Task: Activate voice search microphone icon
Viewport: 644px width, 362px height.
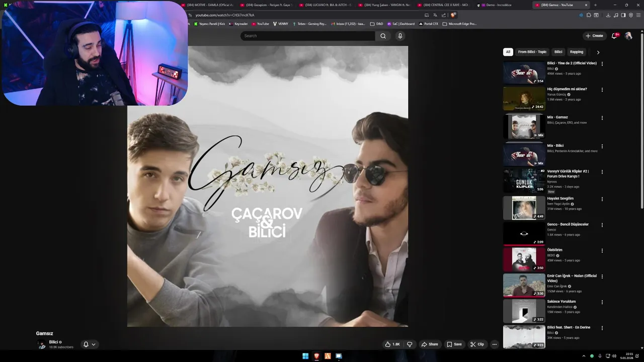Action: [x=400, y=36]
